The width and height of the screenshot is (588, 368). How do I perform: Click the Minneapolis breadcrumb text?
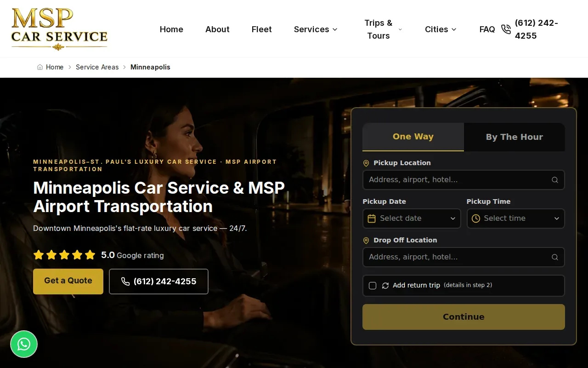[x=150, y=67]
